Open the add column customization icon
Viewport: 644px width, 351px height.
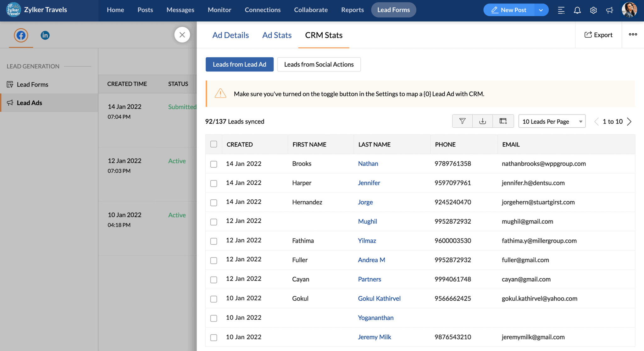[503, 121]
